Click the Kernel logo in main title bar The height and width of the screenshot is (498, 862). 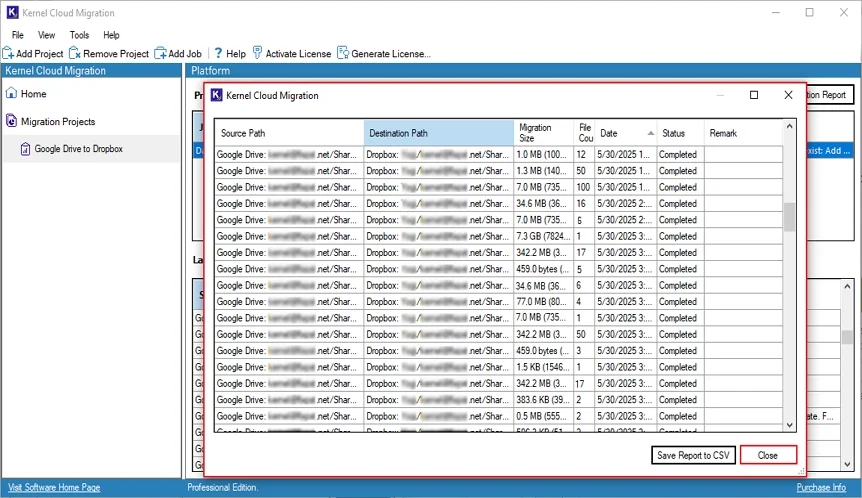12,12
